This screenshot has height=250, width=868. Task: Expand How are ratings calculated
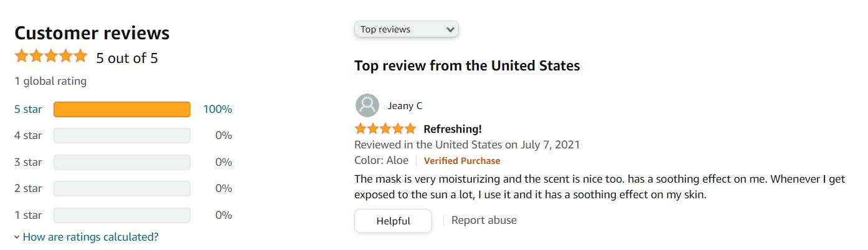pyautogui.click(x=90, y=237)
